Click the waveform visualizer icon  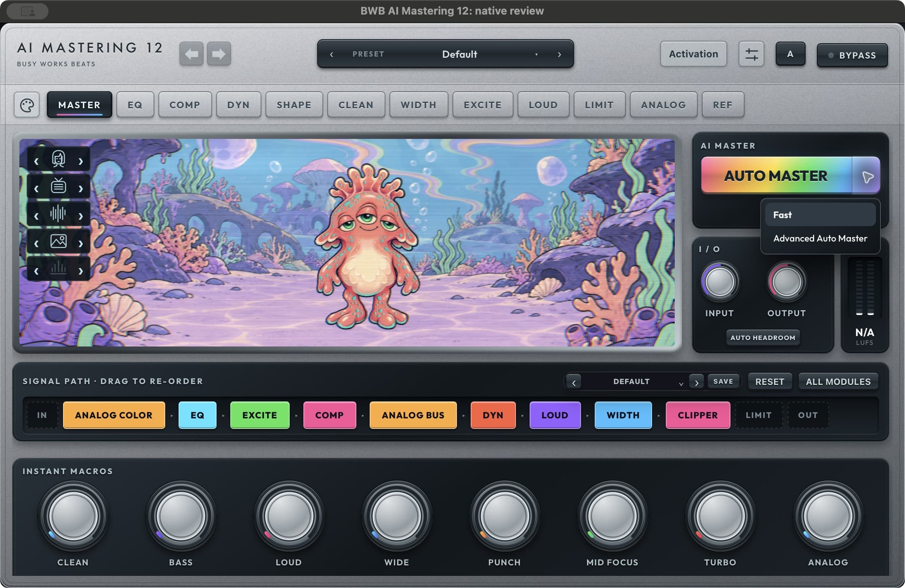point(59,214)
